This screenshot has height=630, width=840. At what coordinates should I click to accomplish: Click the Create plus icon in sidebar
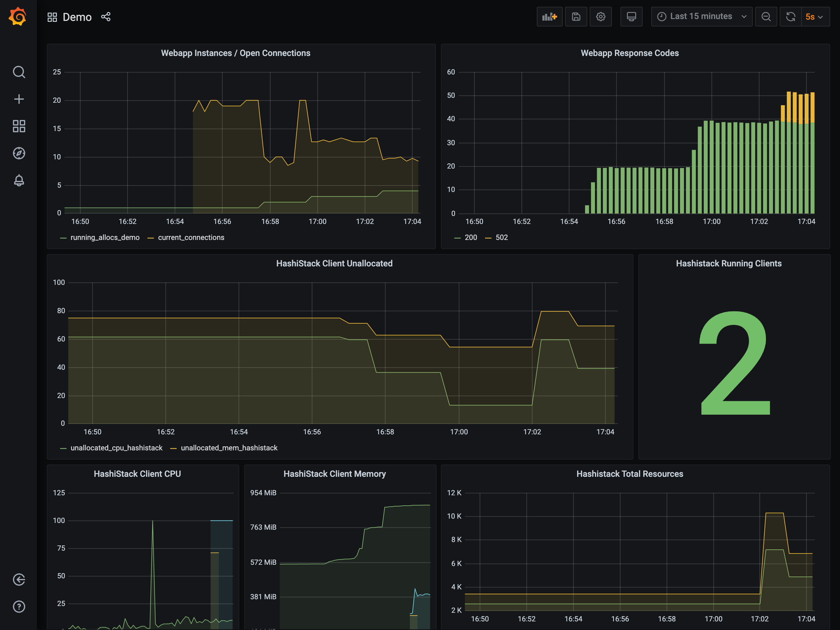(x=19, y=99)
